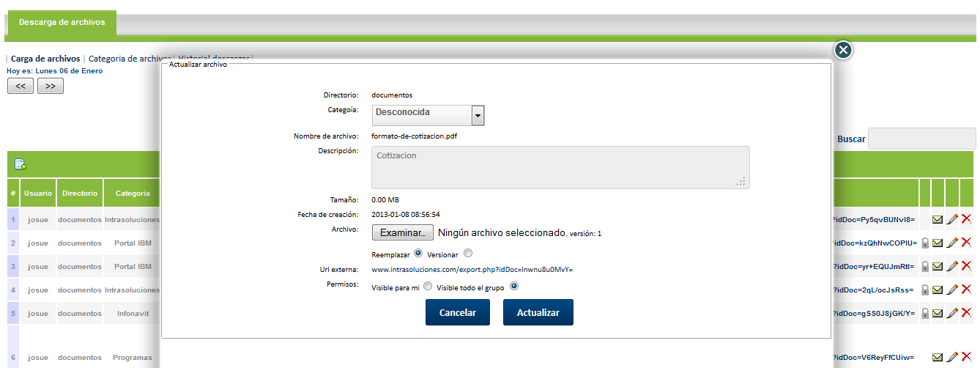Click the pencil icon in the Programas row
Screen dimensions: 980x368
952,357
